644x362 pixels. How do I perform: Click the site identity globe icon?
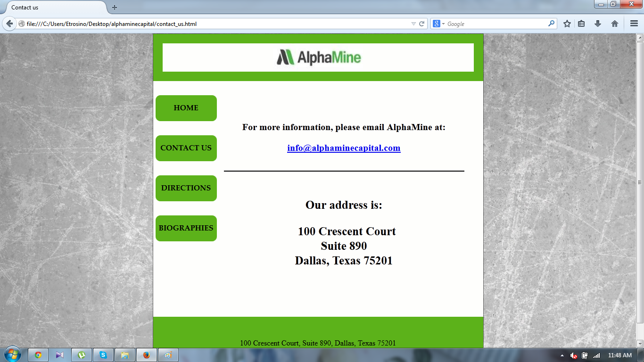pos(22,24)
